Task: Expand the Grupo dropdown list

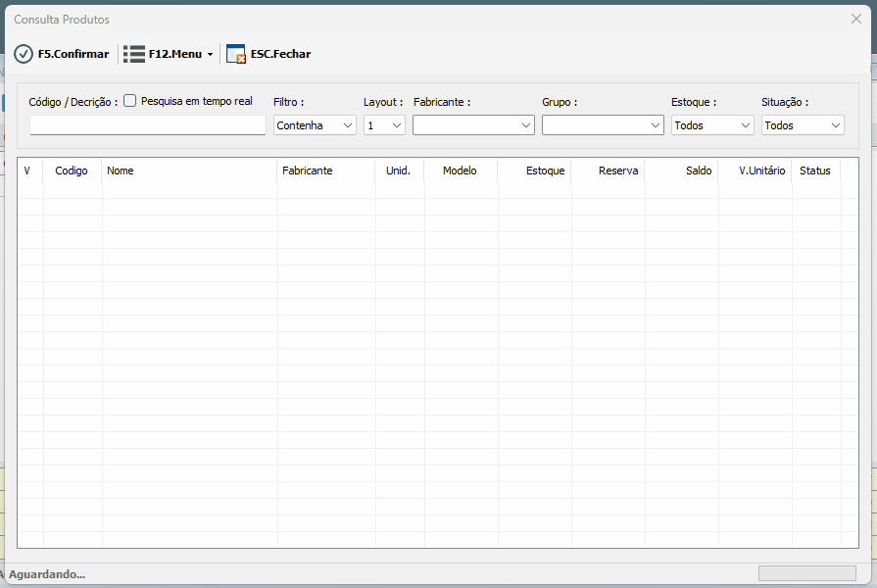Action: pos(603,125)
